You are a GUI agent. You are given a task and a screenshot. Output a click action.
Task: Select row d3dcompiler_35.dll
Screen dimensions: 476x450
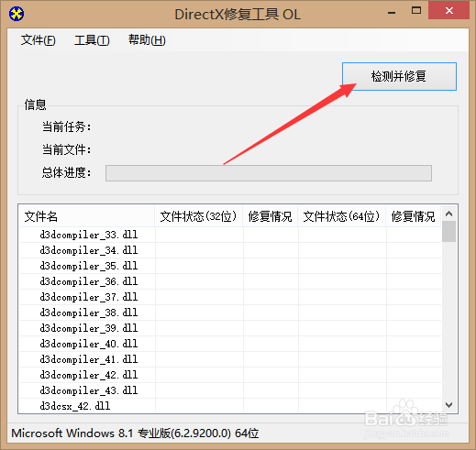[x=230, y=266]
